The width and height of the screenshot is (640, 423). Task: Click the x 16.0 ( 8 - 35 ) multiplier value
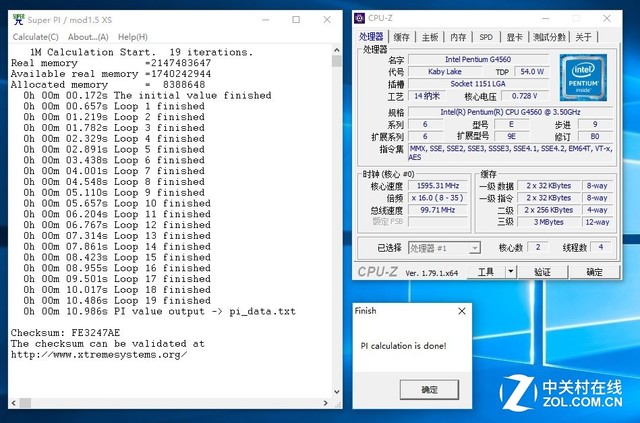click(438, 198)
